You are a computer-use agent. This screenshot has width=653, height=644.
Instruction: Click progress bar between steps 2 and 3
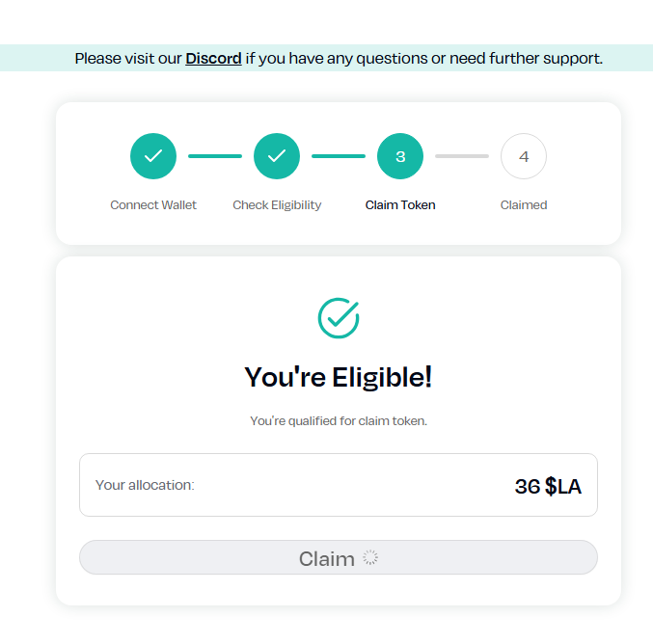[x=339, y=156]
